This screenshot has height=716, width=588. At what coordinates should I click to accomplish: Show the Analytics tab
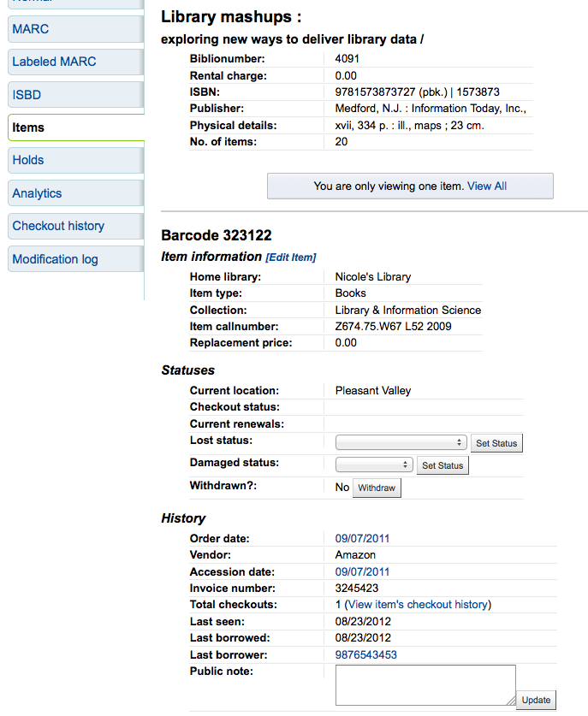coord(37,193)
